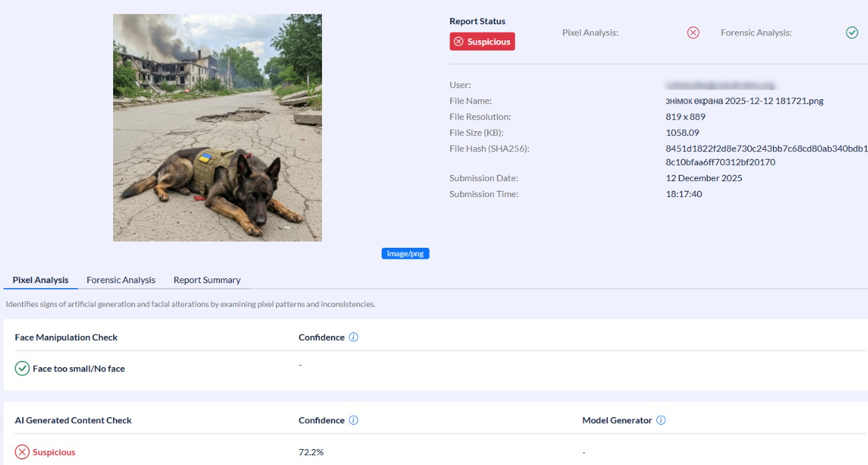
Task: Click the green check icon beside Forensic Analysis
Action: pyautogui.click(x=852, y=33)
